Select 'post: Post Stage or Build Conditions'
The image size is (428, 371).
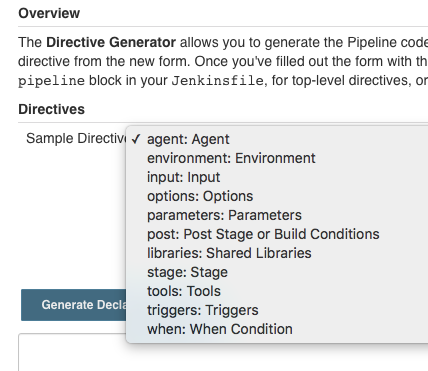(277, 234)
